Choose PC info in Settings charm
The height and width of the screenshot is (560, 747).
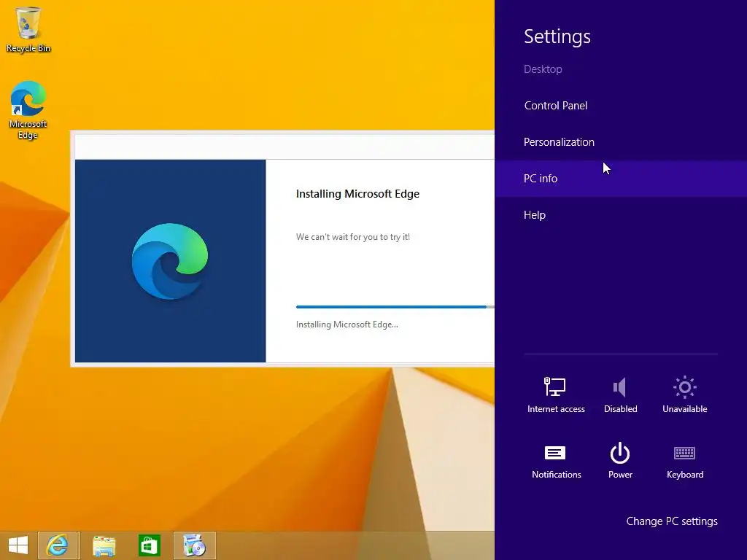pyautogui.click(x=621, y=179)
